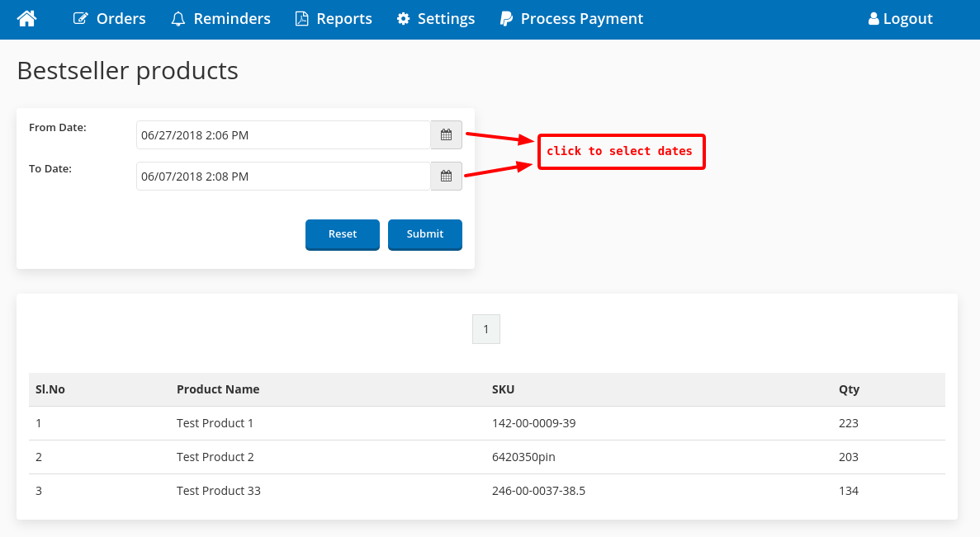Image resolution: width=980 pixels, height=537 pixels.
Task: Go to the Reports menu item
Action: coord(343,19)
